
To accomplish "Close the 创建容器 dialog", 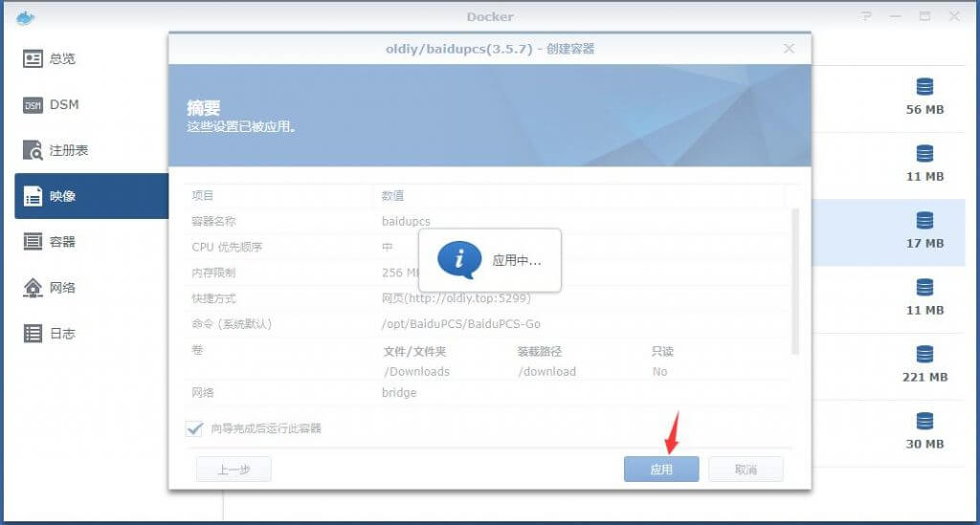I will (789, 48).
